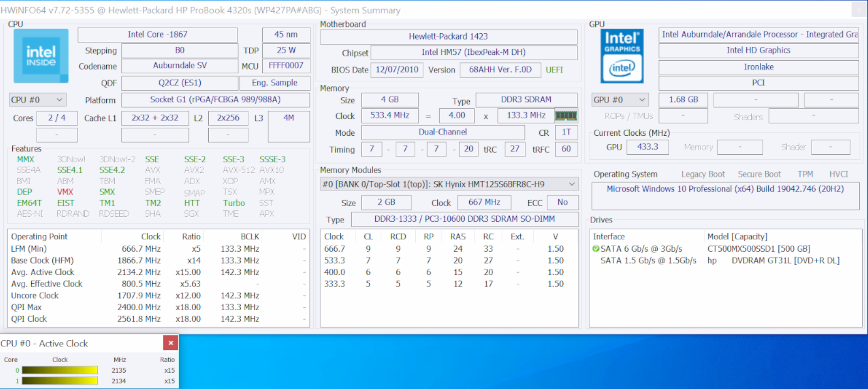Screen dimensions: 868x389
Task: Click the Q2CZ (ES1) QDF field
Action: [x=180, y=83]
